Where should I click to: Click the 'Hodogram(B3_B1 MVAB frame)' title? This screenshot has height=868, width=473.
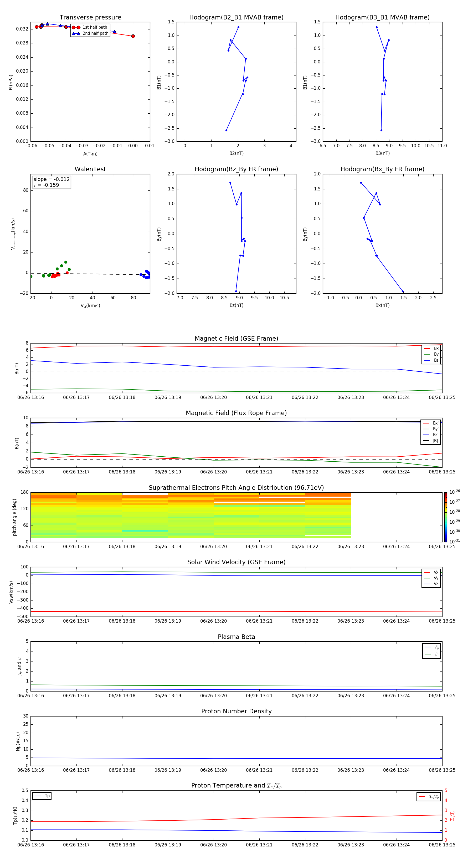click(x=382, y=18)
